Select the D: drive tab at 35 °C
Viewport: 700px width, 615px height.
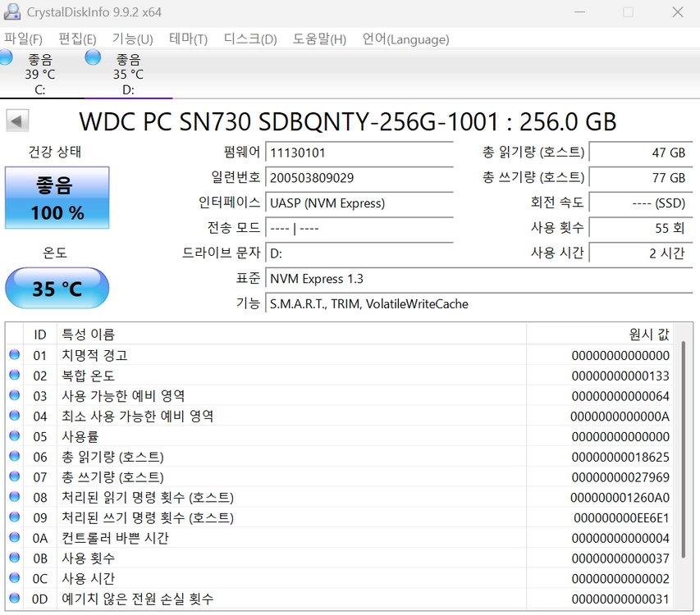[129, 74]
